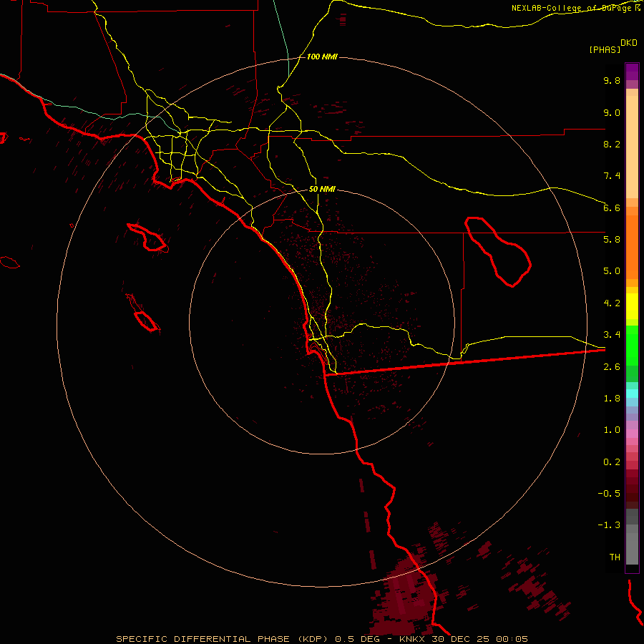This screenshot has width=644, height=644.
Task: Select the 1.8 value on color scale
Action: 612,399
